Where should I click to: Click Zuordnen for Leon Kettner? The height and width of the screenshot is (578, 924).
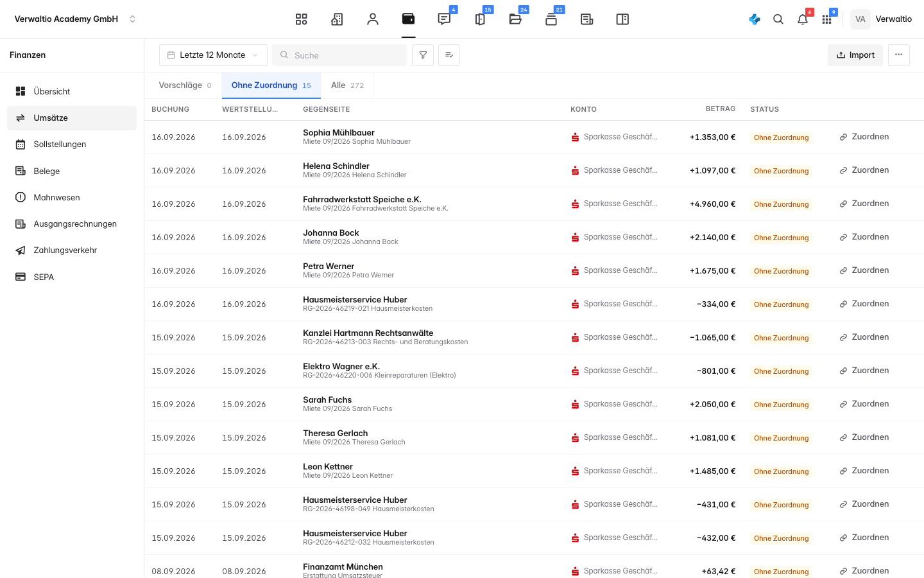pos(864,471)
